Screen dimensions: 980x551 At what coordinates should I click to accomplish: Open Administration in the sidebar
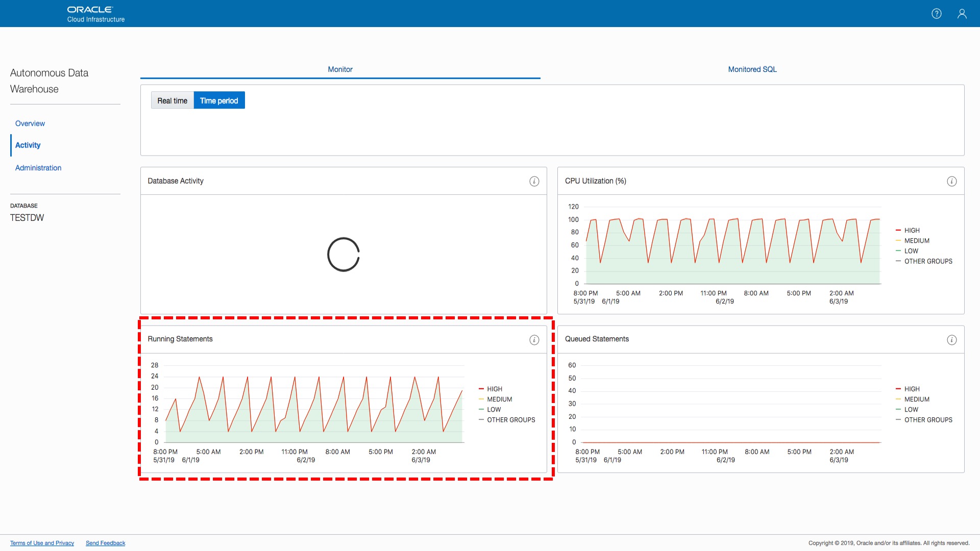[x=38, y=168]
